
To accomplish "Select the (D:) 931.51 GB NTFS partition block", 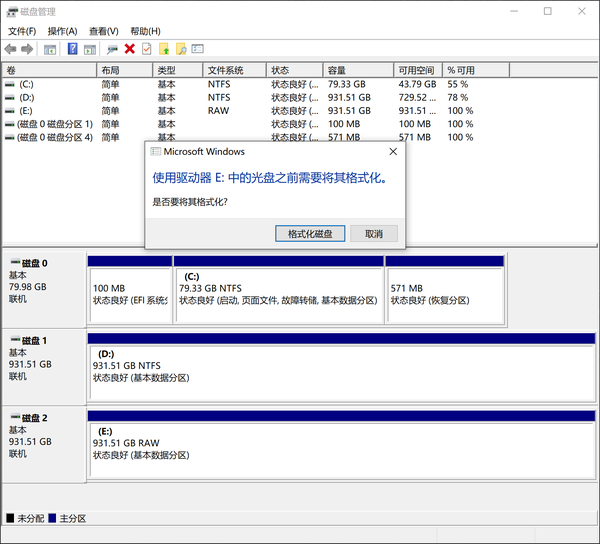I will point(341,367).
